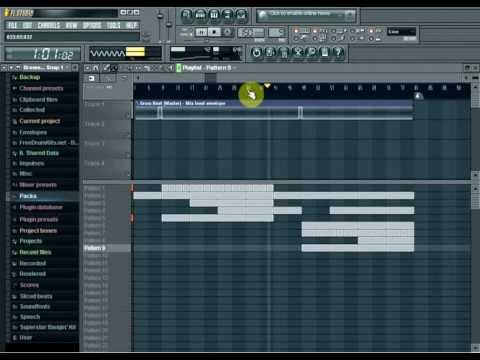
Task: Click the fourth round window shortcut icon
Action: click(x=228, y=15)
